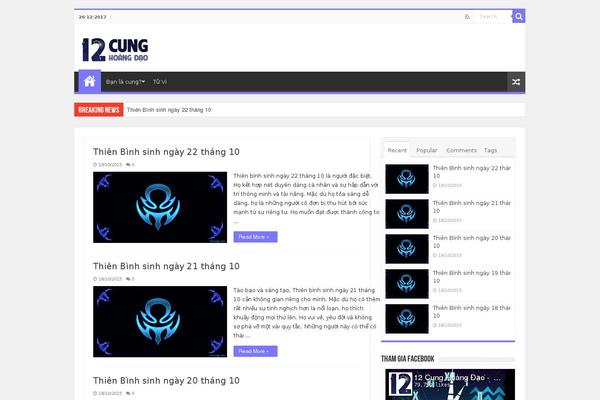600x400 pixels.
Task: Click Read More for ngày 21 article
Action: point(255,351)
